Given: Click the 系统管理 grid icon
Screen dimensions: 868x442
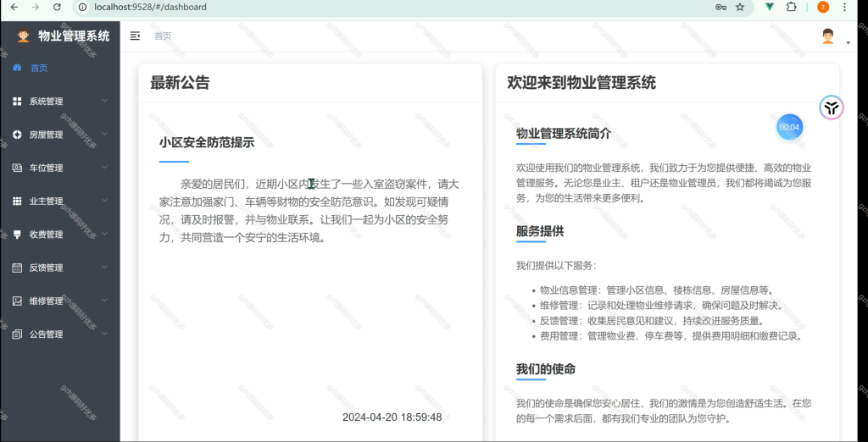Looking at the screenshot, I should click(x=17, y=102).
